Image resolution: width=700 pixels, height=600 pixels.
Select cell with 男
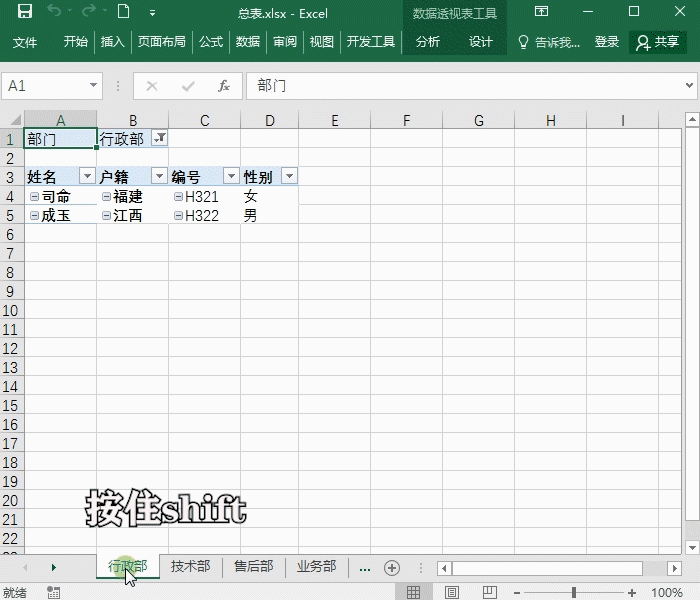pyautogui.click(x=269, y=216)
